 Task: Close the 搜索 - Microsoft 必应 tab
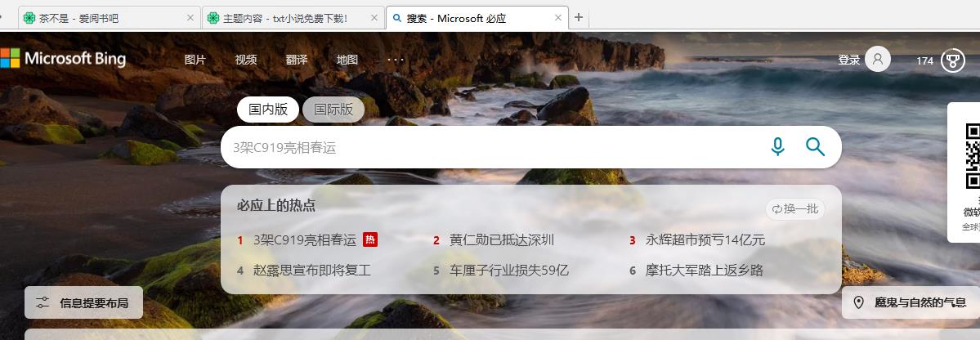click(558, 18)
